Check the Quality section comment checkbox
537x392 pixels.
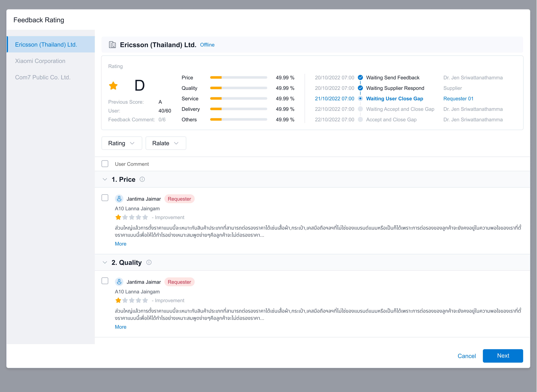[105, 281]
